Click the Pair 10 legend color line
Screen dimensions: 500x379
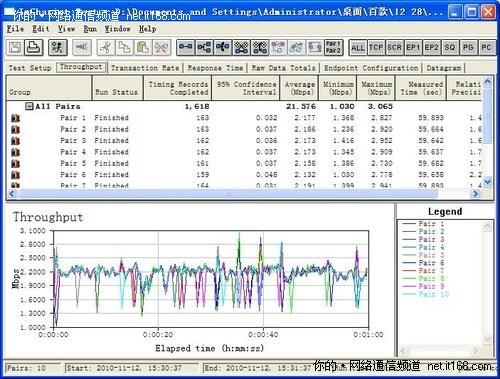click(x=409, y=294)
